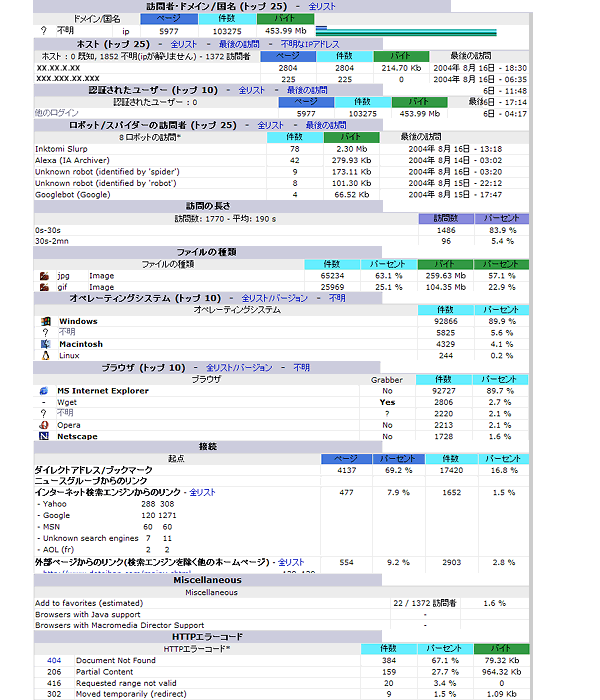
Task: Click the Yahoo search engine entry
Action: [54, 504]
